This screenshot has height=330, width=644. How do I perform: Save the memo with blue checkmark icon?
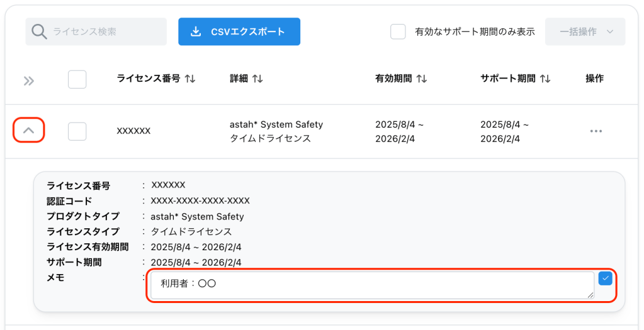click(605, 278)
